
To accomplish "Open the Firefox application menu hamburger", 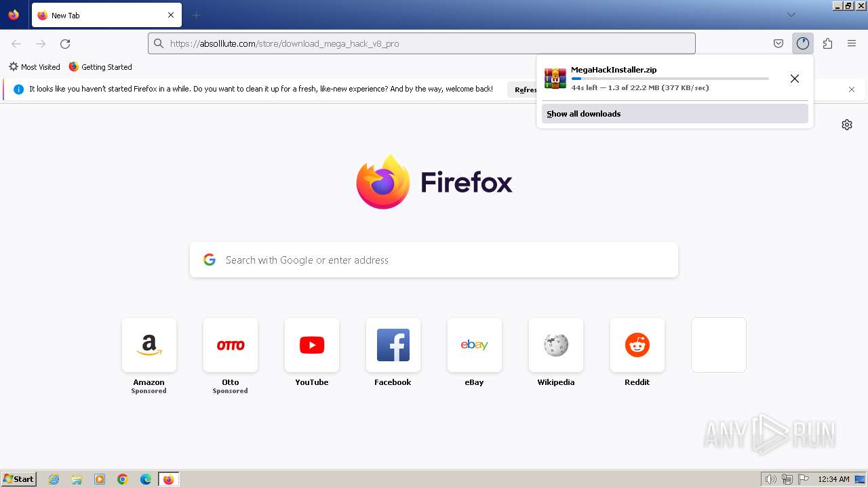I will (x=852, y=43).
